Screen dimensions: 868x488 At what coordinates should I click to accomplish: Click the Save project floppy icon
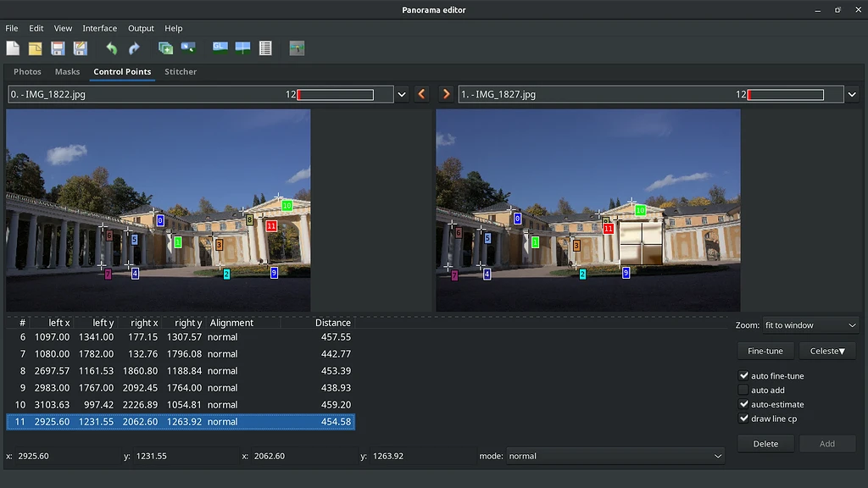tap(58, 48)
